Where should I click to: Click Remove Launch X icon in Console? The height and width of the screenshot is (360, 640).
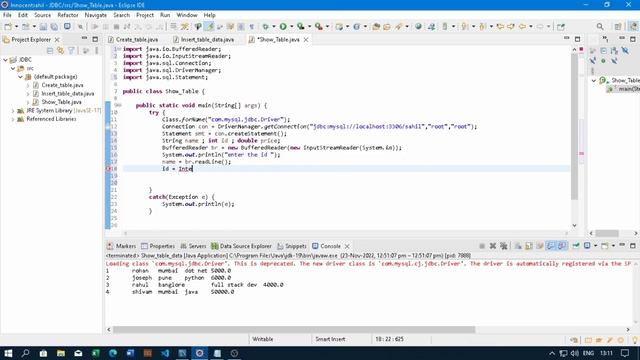tap(493, 246)
